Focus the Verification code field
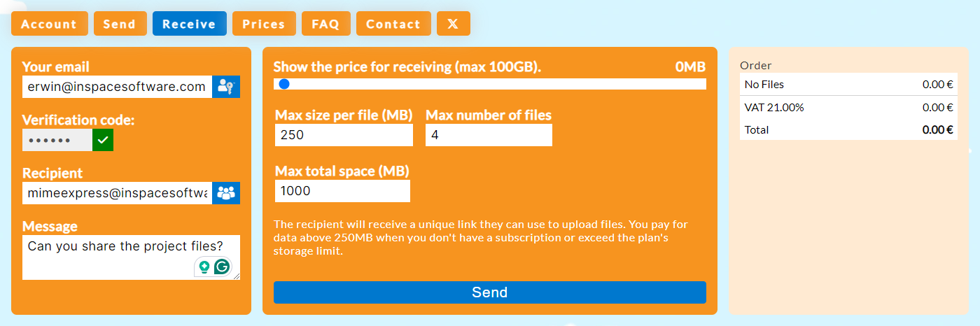Image resolution: width=980 pixels, height=326 pixels. (x=57, y=140)
